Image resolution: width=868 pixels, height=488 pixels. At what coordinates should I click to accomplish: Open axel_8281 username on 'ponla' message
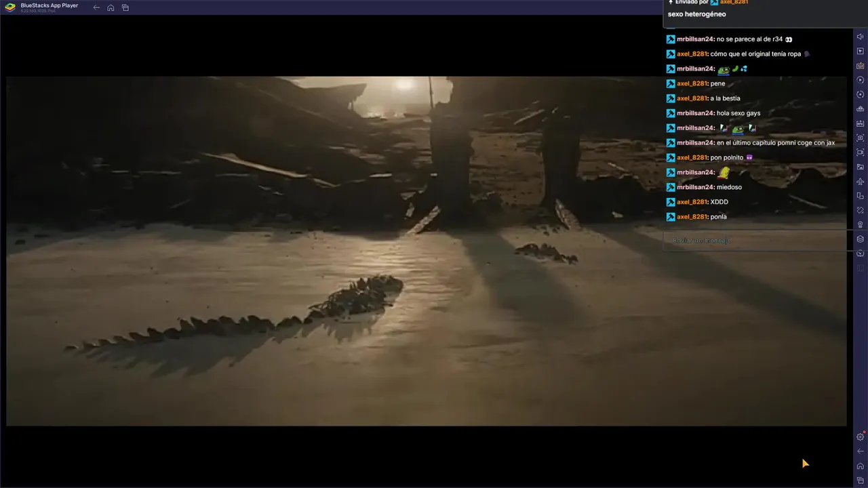692,217
